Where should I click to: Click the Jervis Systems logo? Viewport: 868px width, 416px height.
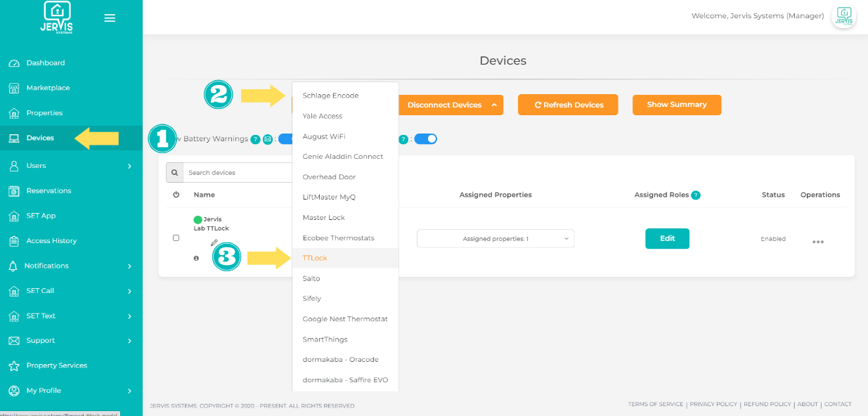click(56, 18)
